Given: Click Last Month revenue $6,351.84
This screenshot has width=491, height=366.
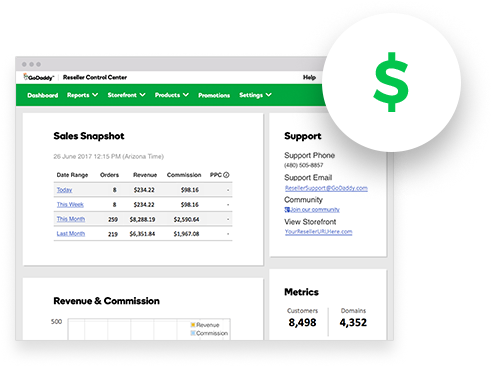Looking at the screenshot, I should (142, 234).
